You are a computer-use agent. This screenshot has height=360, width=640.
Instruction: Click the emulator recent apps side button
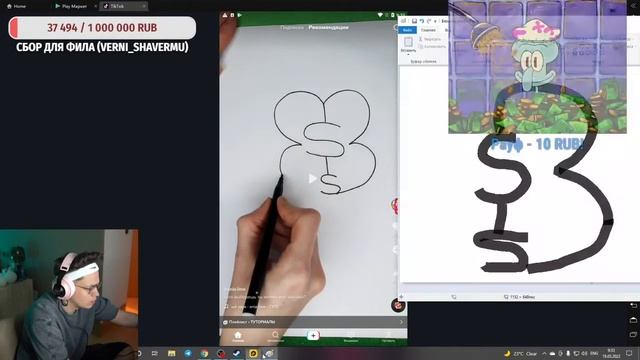point(633,334)
